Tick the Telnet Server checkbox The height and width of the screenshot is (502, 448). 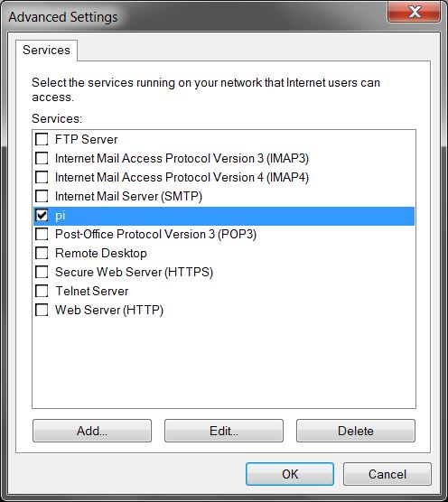pyautogui.click(x=42, y=291)
